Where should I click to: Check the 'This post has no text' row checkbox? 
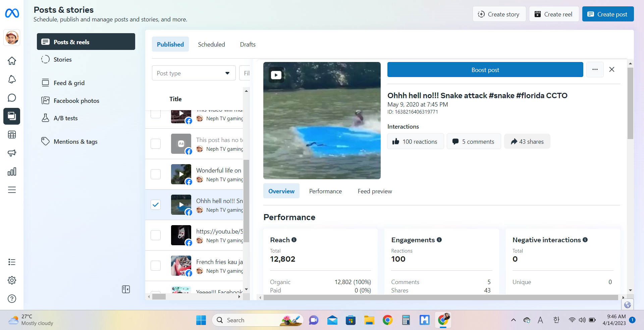click(156, 144)
